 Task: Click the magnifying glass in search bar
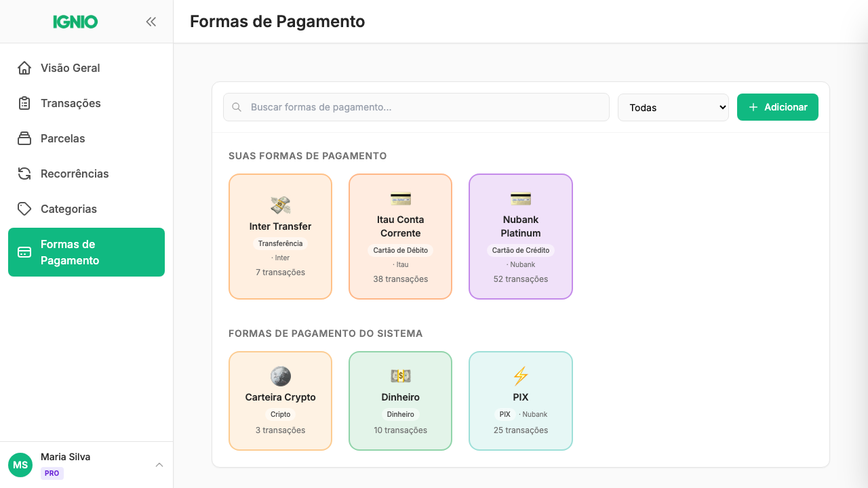click(x=237, y=107)
